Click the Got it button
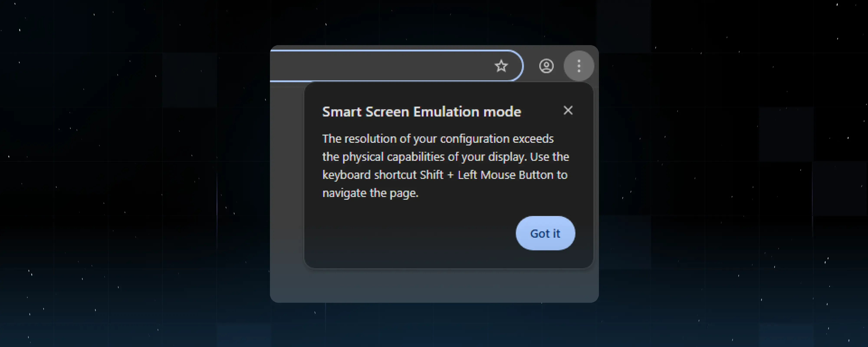The image size is (868, 347). 545,233
